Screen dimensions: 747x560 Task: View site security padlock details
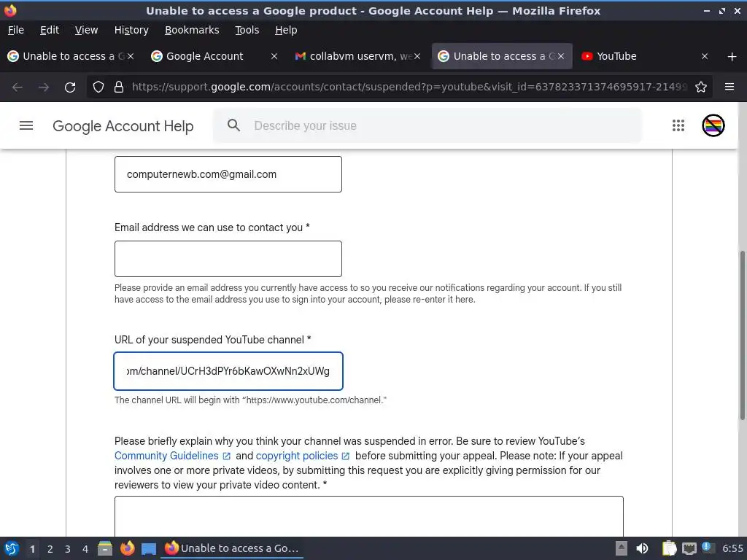coord(119,87)
